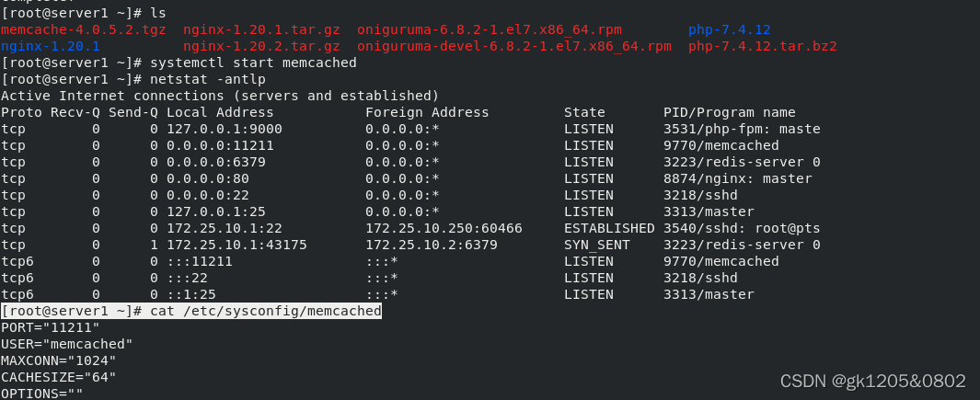The width and height of the screenshot is (980, 400).
Task: Click the netstat -antlp command text
Action: click(x=207, y=79)
